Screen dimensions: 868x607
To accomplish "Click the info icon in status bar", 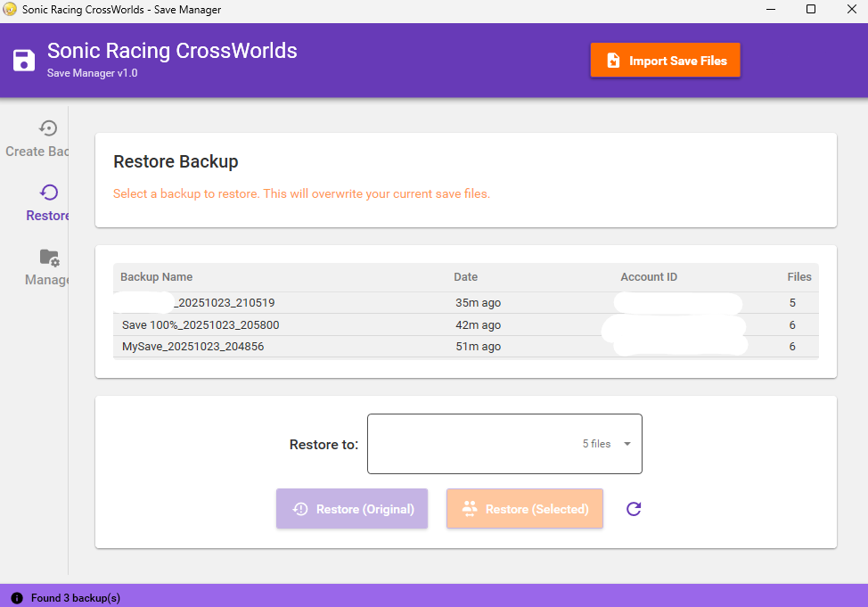I will point(16,598).
